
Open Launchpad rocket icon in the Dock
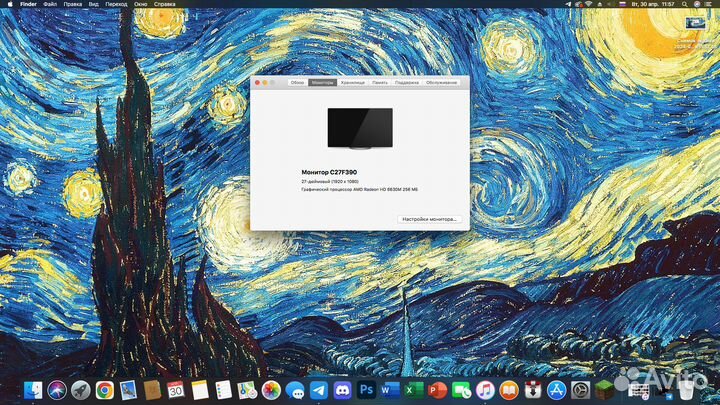pyautogui.click(x=81, y=390)
